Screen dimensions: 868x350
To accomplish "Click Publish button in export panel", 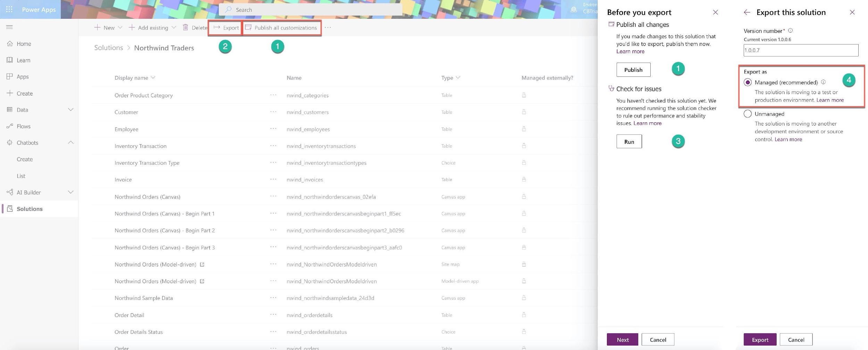I will (x=633, y=70).
